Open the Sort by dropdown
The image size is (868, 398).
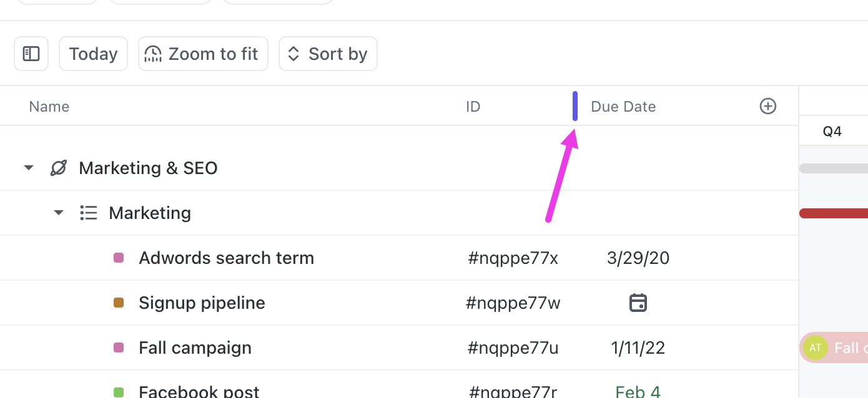point(328,54)
